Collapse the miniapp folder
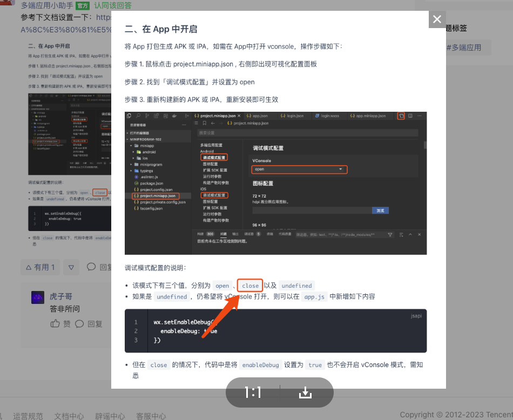The height and width of the screenshot is (420, 513). (x=147, y=146)
